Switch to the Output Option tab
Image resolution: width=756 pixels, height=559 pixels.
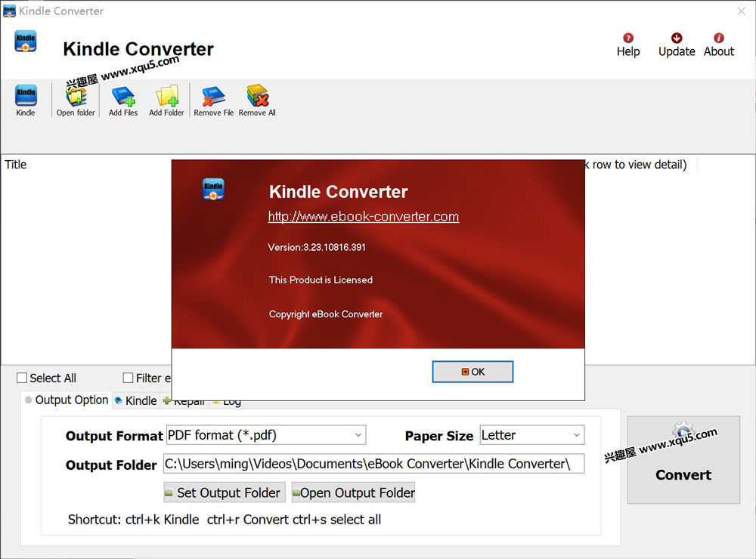[x=67, y=400]
